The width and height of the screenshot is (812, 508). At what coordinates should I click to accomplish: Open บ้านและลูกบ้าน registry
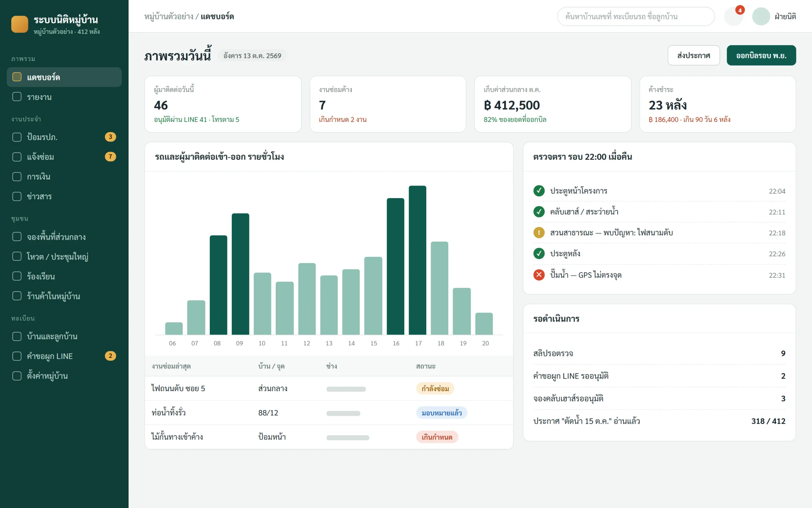click(64, 336)
